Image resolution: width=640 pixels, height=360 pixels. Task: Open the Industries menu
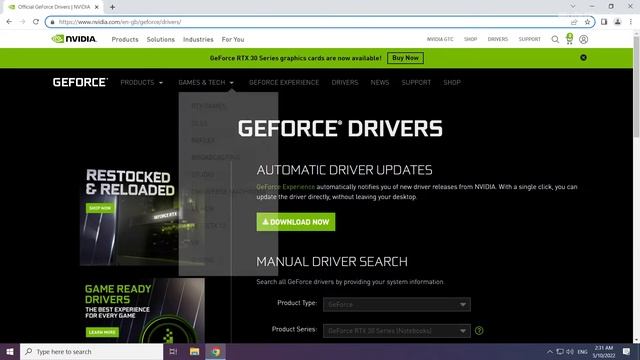(x=198, y=39)
